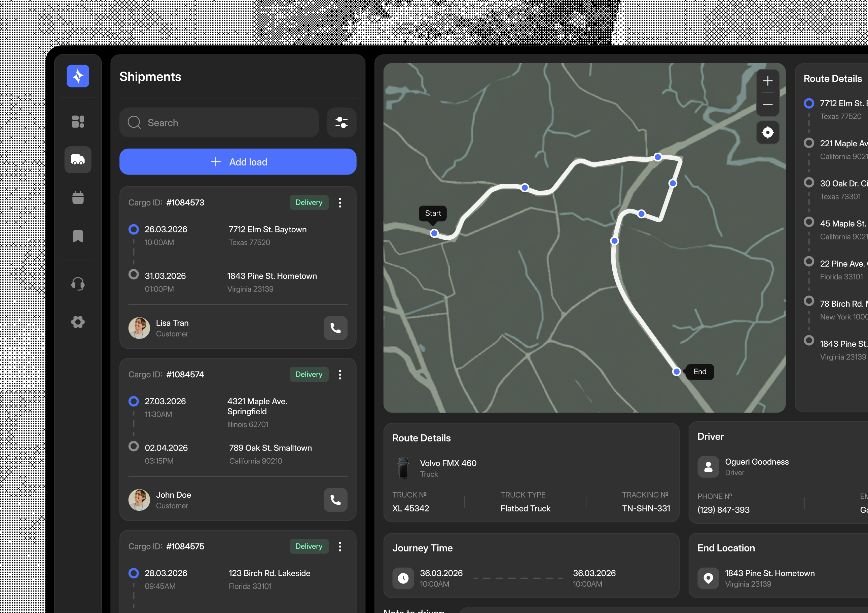Viewport: 868px width, 613px height.
Task: Select the truck shipments sidebar icon
Action: [78, 159]
